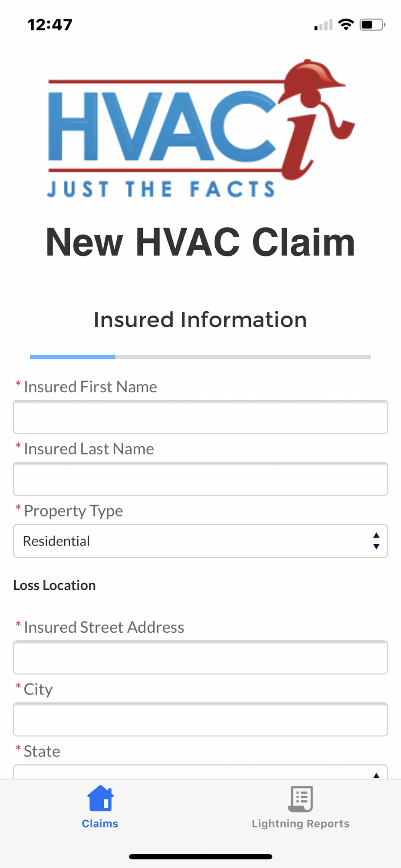Tap the form progress bar
The width and height of the screenshot is (401, 868).
200,357
